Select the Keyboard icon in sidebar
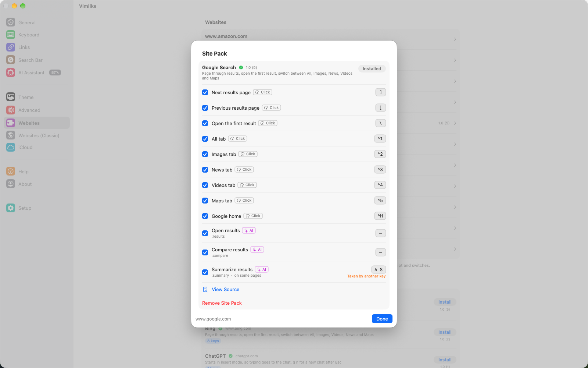This screenshot has width=588, height=368. 11,35
